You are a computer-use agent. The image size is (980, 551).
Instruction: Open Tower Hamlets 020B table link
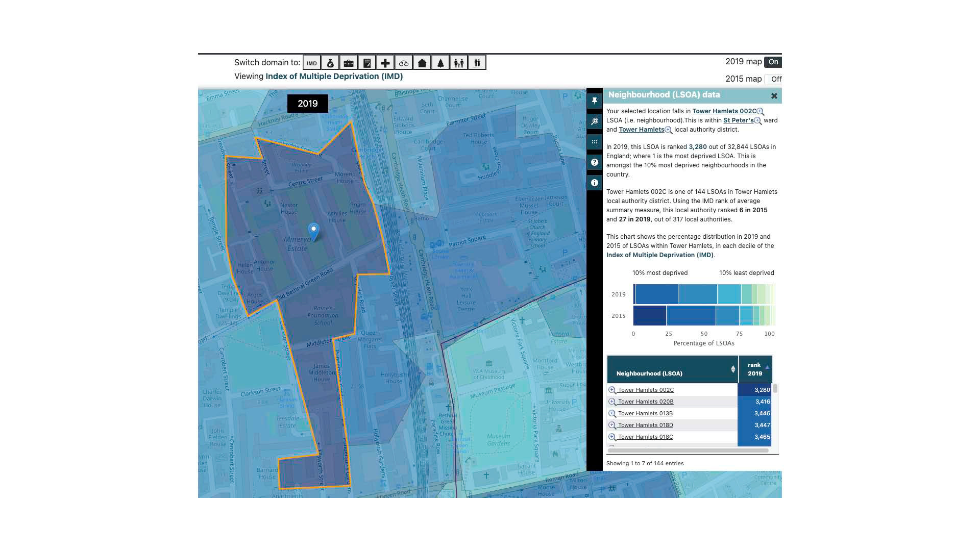click(646, 402)
